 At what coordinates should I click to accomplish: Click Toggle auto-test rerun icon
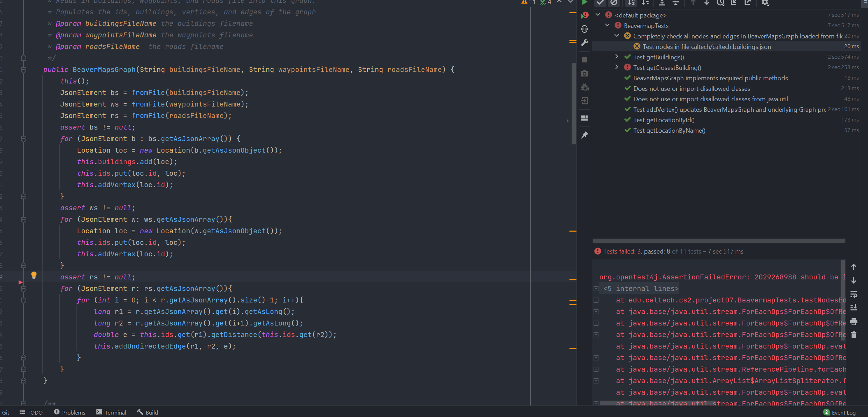584,29
